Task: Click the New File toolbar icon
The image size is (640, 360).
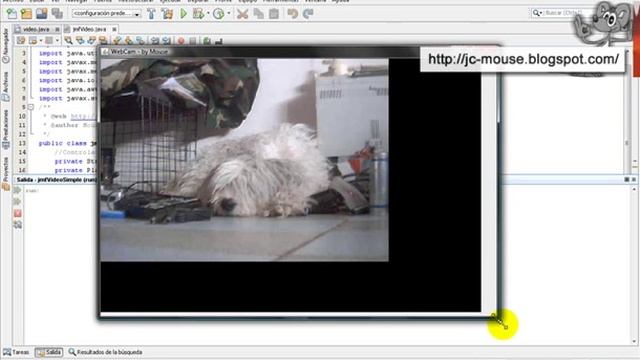Action: 11,13
